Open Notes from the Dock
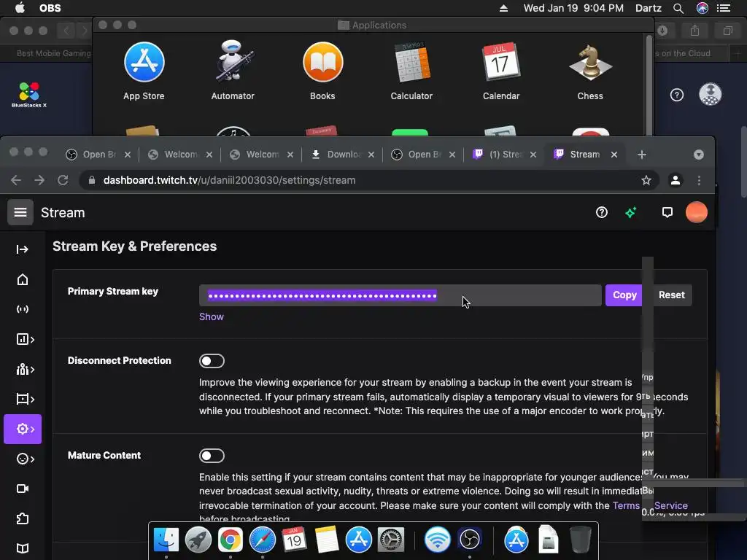This screenshot has height=560, width=747. coord(327,540)
